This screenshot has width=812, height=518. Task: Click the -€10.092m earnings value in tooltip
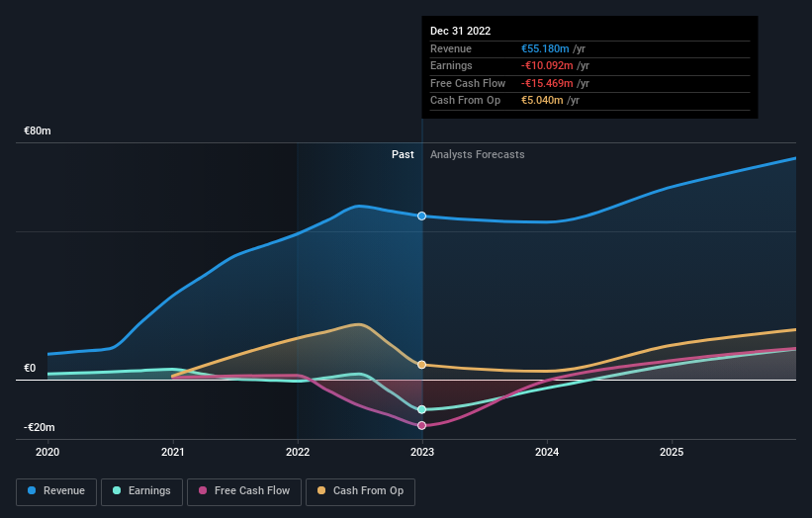click(547, 65)
